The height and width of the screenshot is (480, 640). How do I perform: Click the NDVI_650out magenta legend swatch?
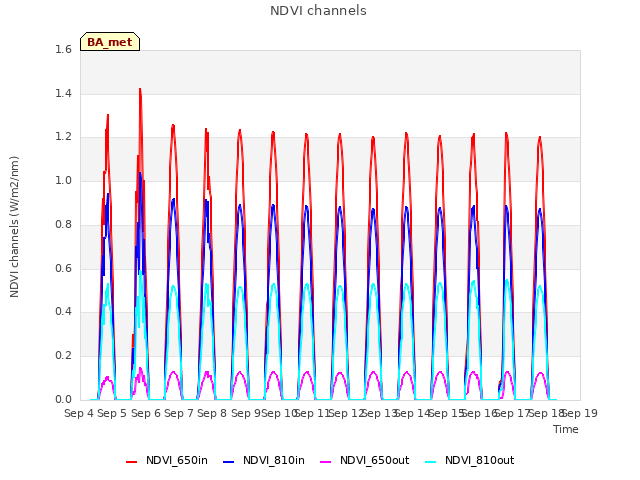click(x=325, y=461)
